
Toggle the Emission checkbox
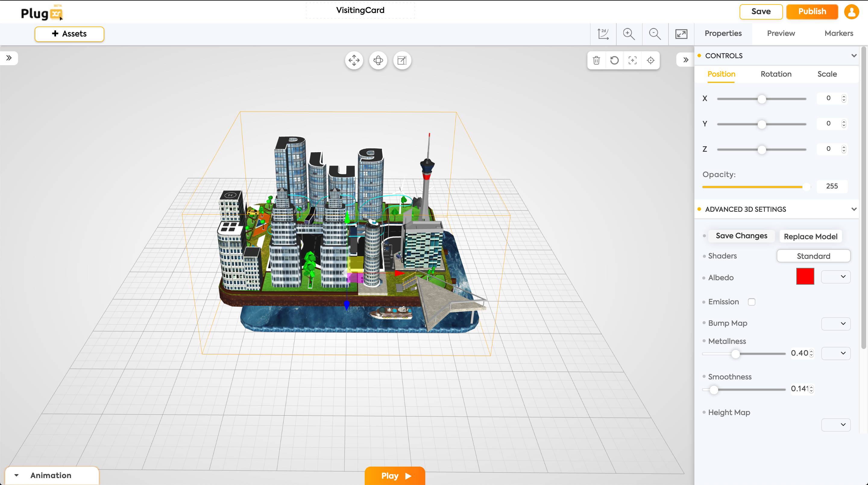pyautogui.click(x=751, y=302)
